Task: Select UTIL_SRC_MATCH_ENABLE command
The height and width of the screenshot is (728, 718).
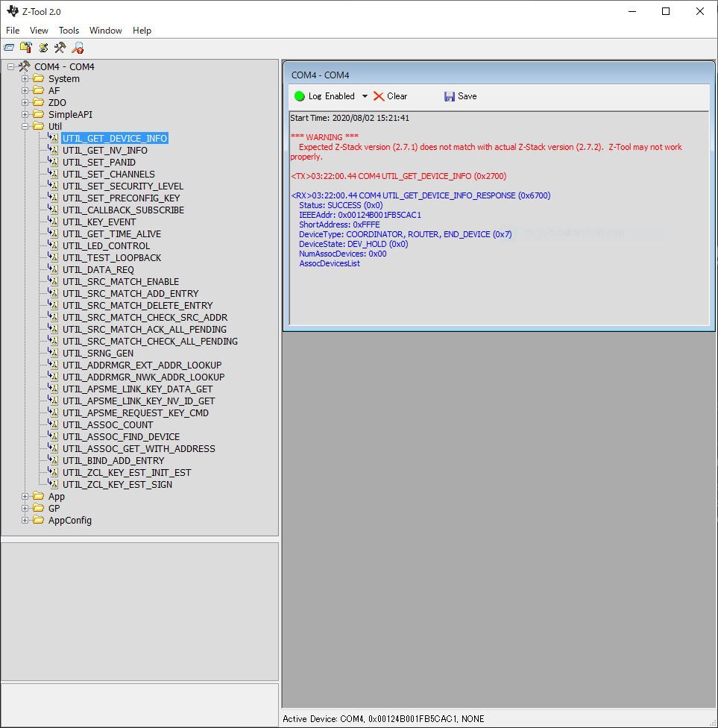Action: pyautogui.click(x=121, y=281)
